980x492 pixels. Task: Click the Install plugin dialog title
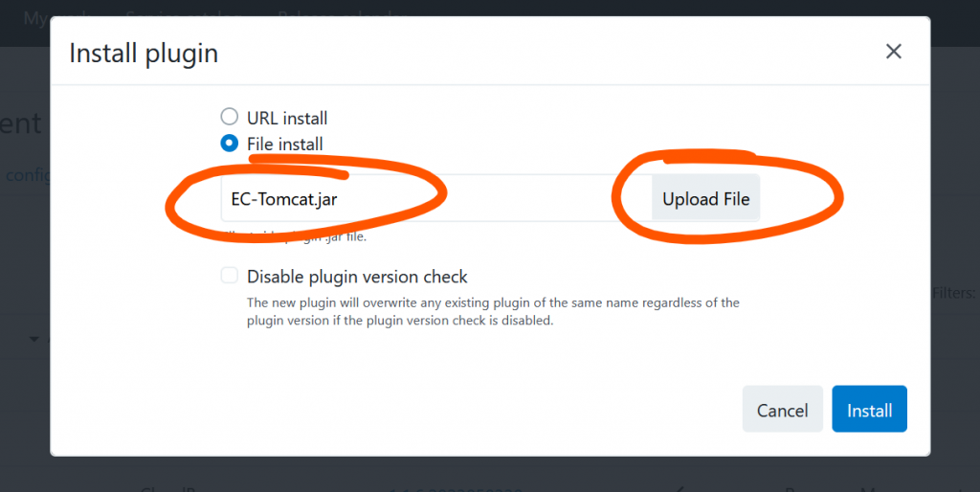click(x=144, y=53)
